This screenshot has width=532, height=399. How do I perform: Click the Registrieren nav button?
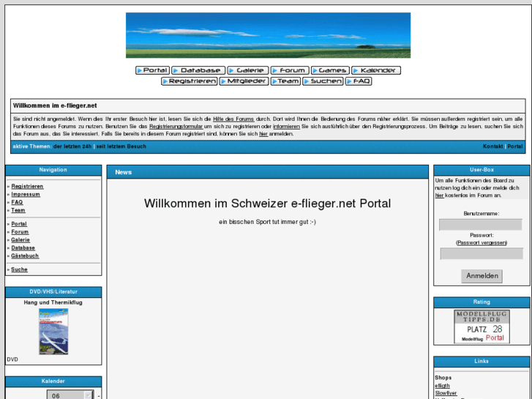(x=190, y=81)
